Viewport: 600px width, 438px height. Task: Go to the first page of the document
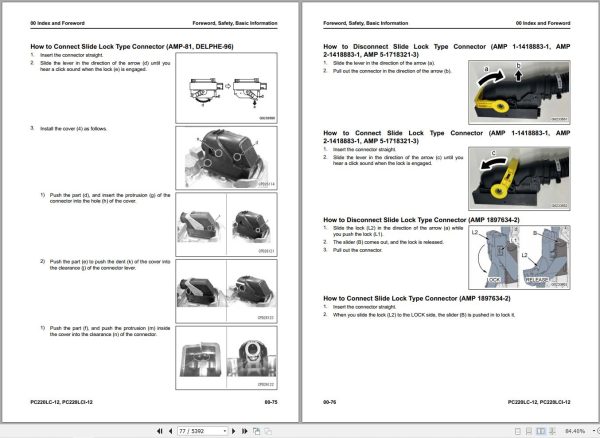pyautogui.click(x=160, y=431)
